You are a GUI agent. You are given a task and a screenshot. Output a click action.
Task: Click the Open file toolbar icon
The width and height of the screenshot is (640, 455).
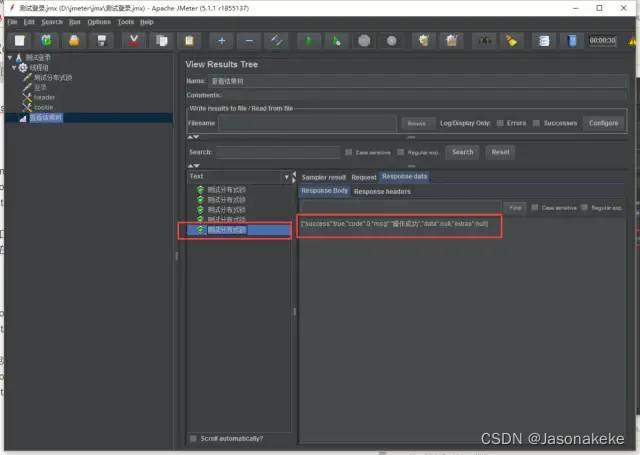pos(74,40)
